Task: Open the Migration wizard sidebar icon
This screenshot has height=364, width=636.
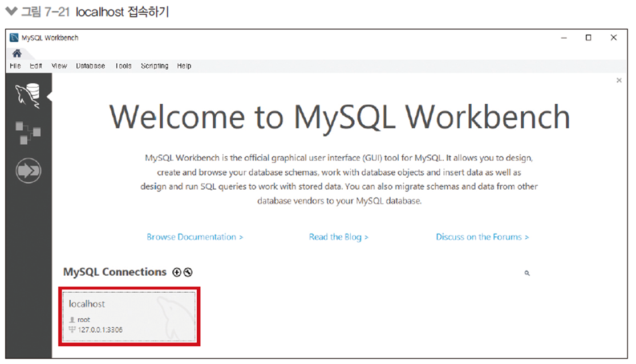Action: 29,170
